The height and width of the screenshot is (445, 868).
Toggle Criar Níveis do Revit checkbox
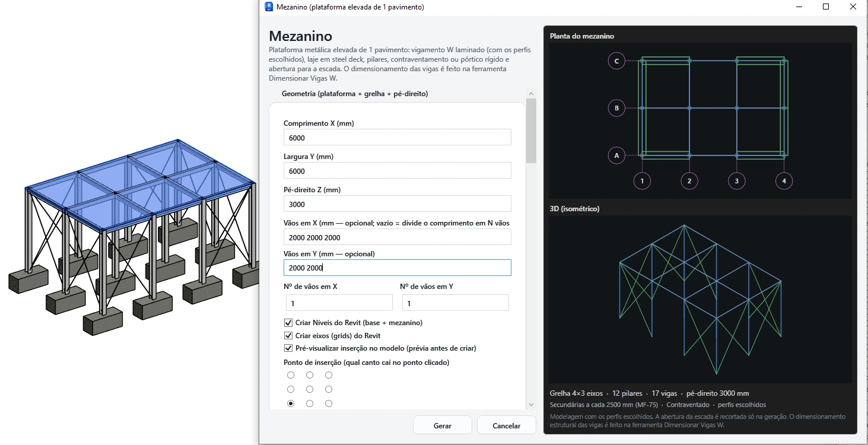click(x=289, y=323)
